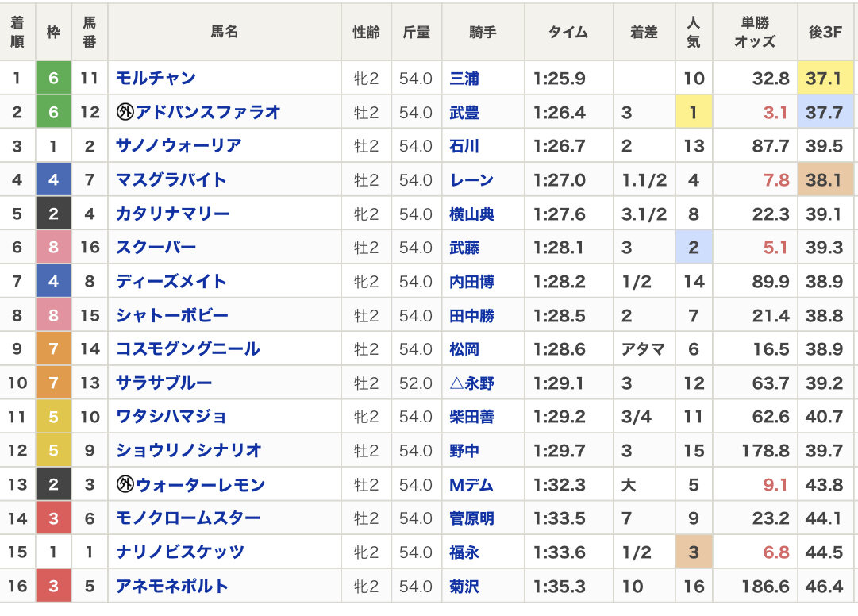Image resolution: width=858 pixels, height=616 pixels.
Task: Click green frame 6 cell for モルチャン
Action: (x=53, y=78)
